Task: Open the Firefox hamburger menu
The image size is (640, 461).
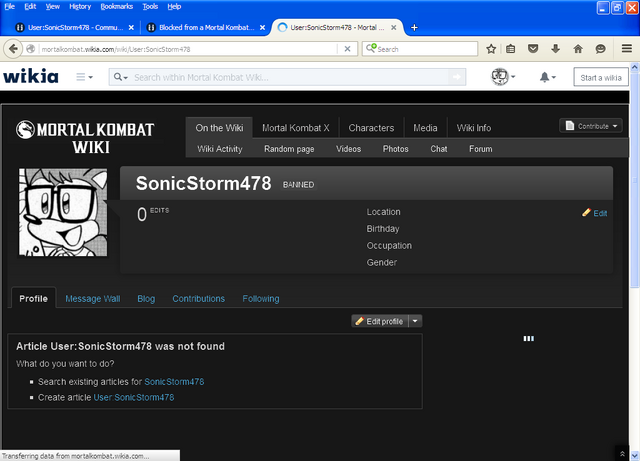Action: pos(627,49)
